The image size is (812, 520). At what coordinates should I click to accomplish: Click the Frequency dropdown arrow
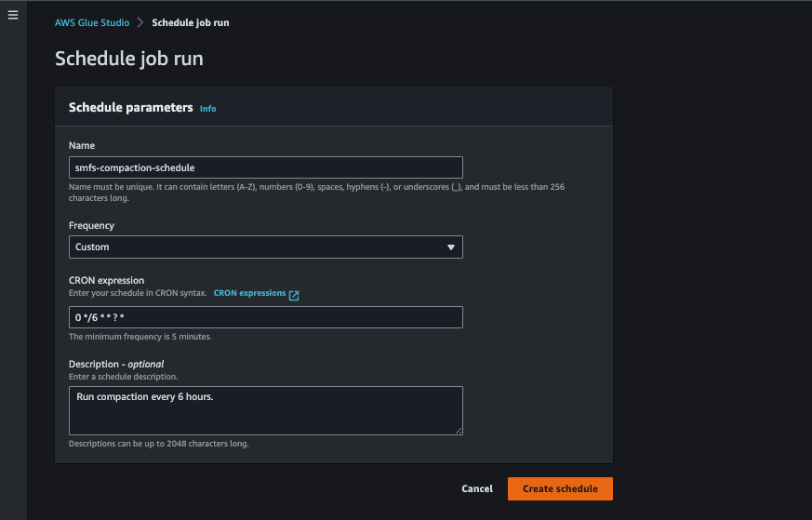[x=450, y=247]
